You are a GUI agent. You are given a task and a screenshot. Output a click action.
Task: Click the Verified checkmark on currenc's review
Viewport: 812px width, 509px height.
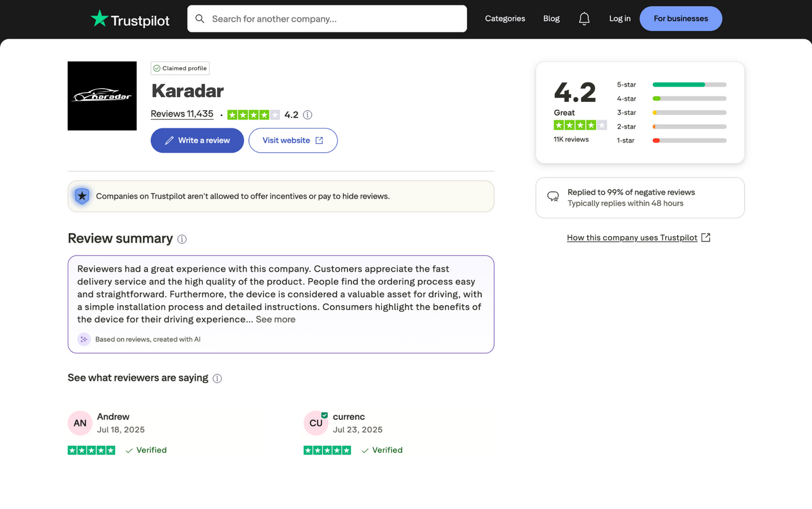pyautogui.click(x=365, y=449)
